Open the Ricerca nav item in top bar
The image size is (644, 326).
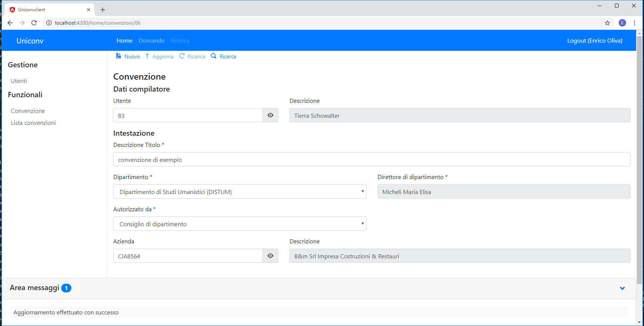click(x=180, y=40)
